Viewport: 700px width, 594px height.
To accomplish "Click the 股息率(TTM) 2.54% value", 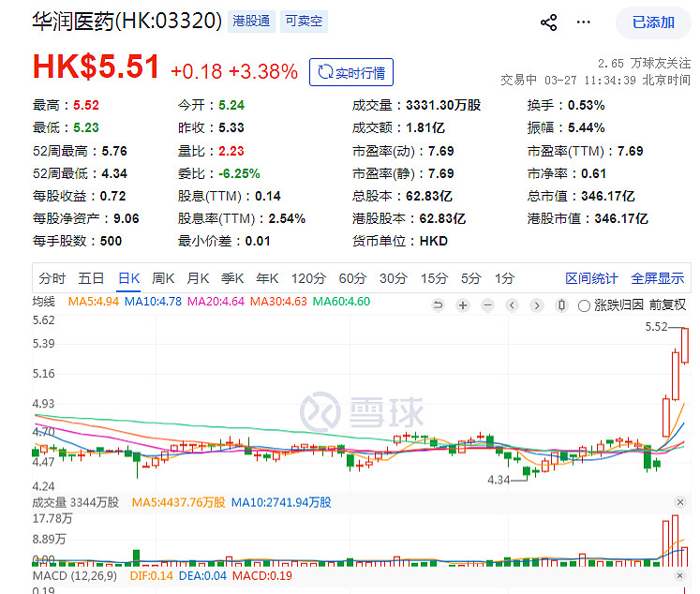I will point(287,218).
